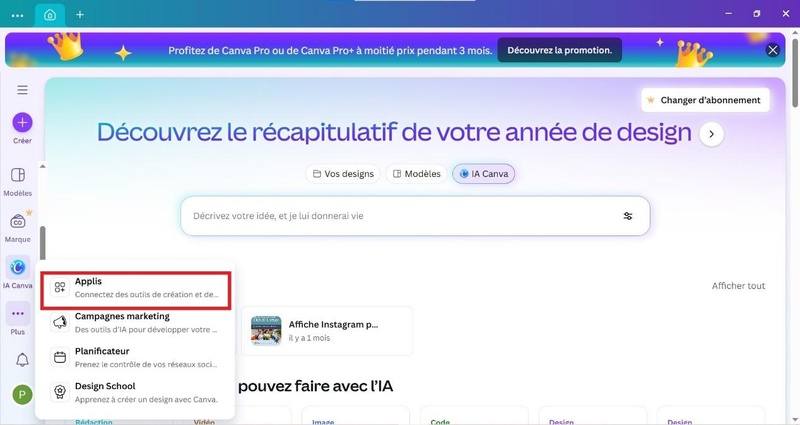Viewport: 800px width, 425px height.
Task: Click the purple Créer plus button
Action: tap(22, 123)
